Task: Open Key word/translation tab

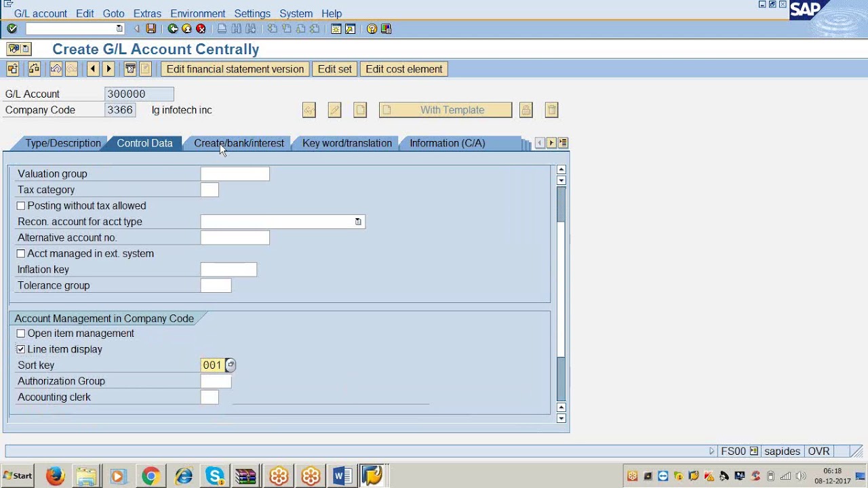Action: pos(347,143)
